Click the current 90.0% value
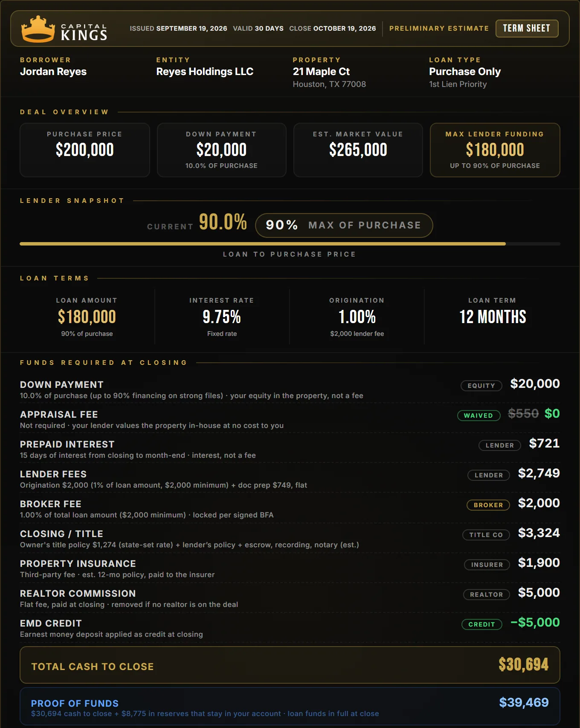The image size is (580, 728). pos(223,222)
